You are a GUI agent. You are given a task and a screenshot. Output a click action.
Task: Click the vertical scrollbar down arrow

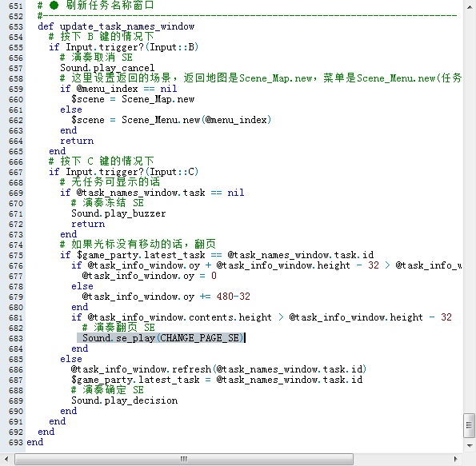tap(470, 446)
